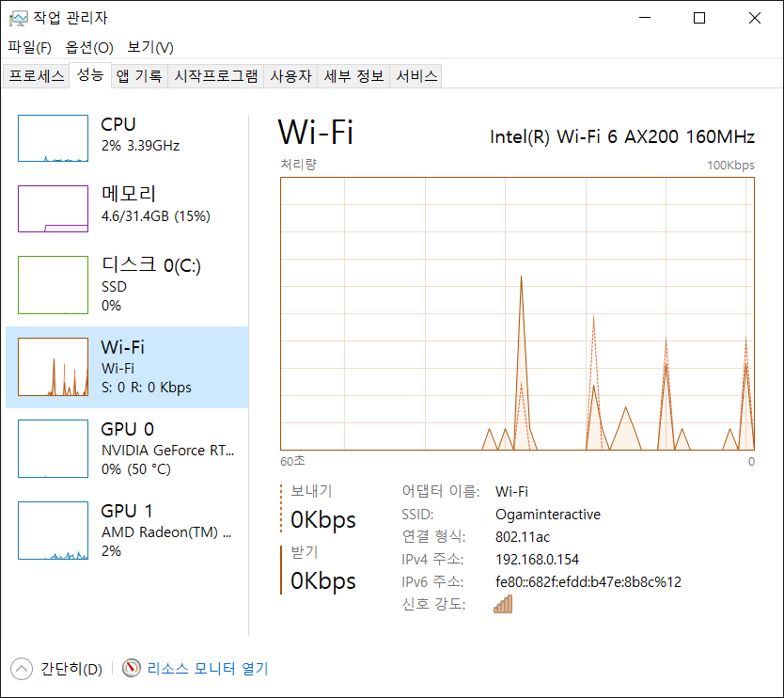Screen dimensions: 784x698
Task: Click the signal strength bars icon
Action: pos(503,604)
